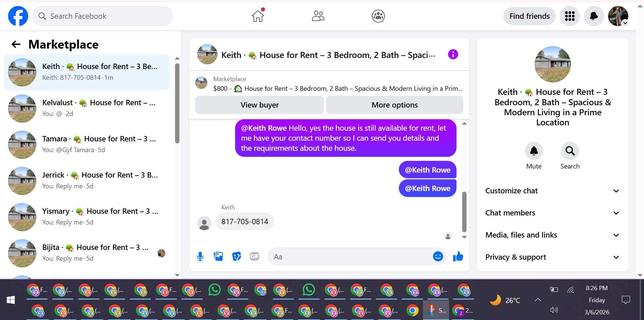Open the Friends tab

pos(318,16)
